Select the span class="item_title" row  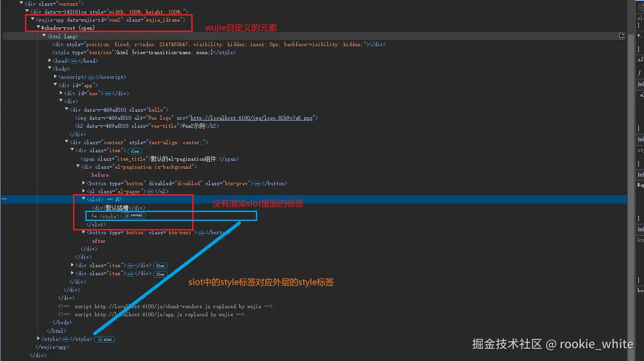160,159
